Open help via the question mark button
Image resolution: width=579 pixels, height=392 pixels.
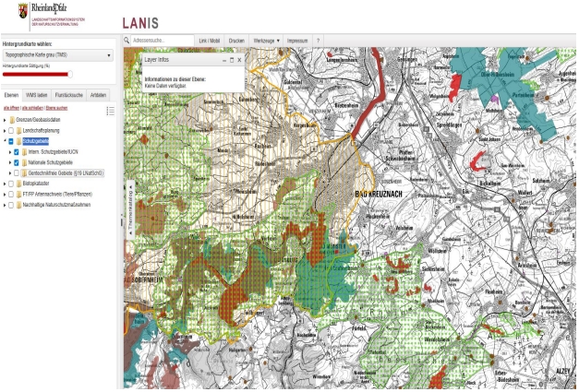(x=318, y=41)
